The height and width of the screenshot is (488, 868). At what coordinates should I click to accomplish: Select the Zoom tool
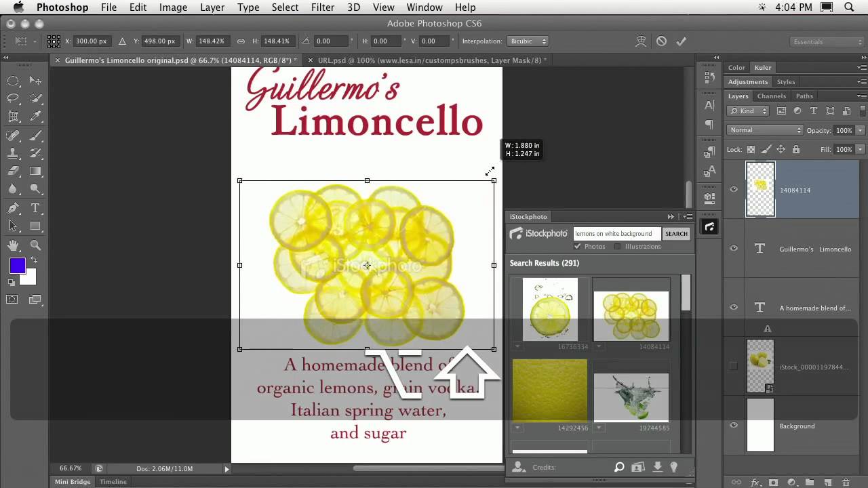[36, 245]
